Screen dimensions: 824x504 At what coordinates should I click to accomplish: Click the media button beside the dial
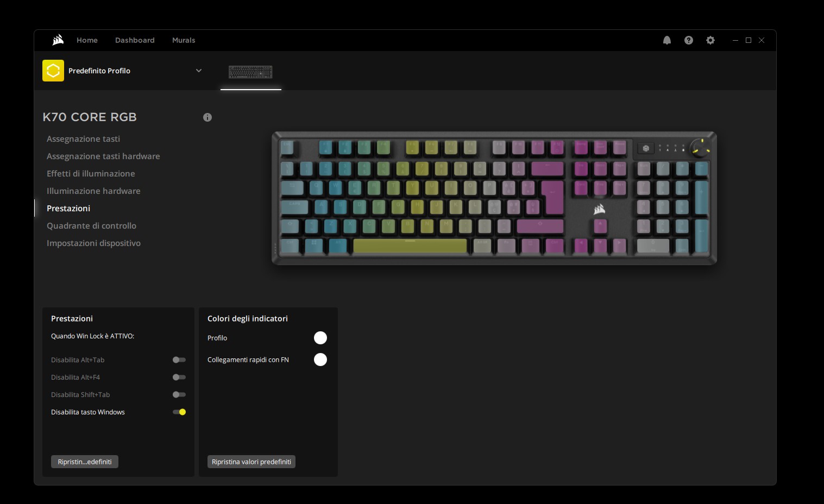[646, 148]
